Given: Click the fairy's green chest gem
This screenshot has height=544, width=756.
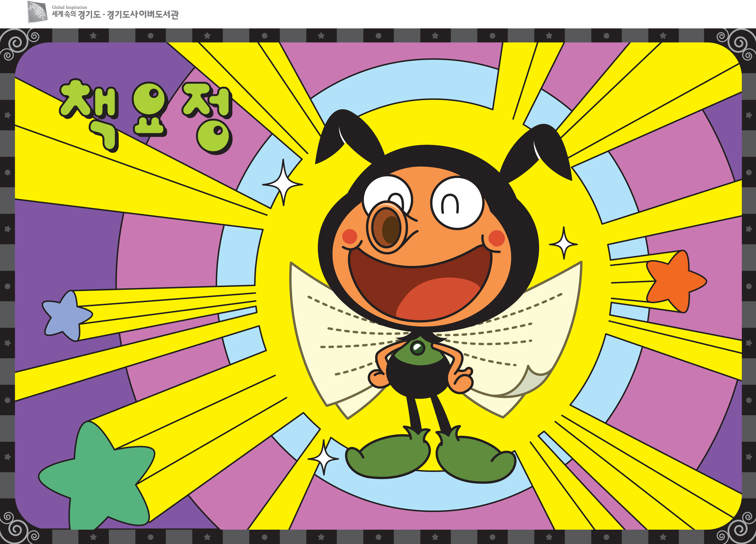Looking at the screenshot, I should [x=417, y=348].
